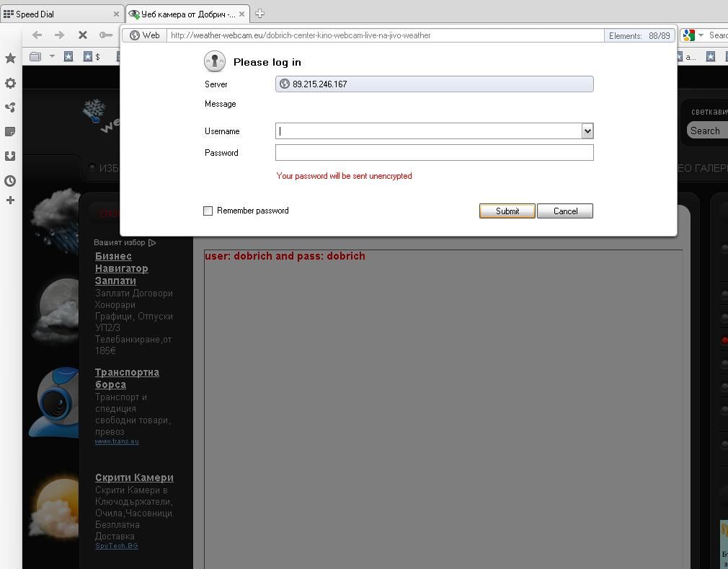The width and height of the screenshot is (728, 569).
Task: Open the Транспортна борса link
Action: (x=127, y=379)
